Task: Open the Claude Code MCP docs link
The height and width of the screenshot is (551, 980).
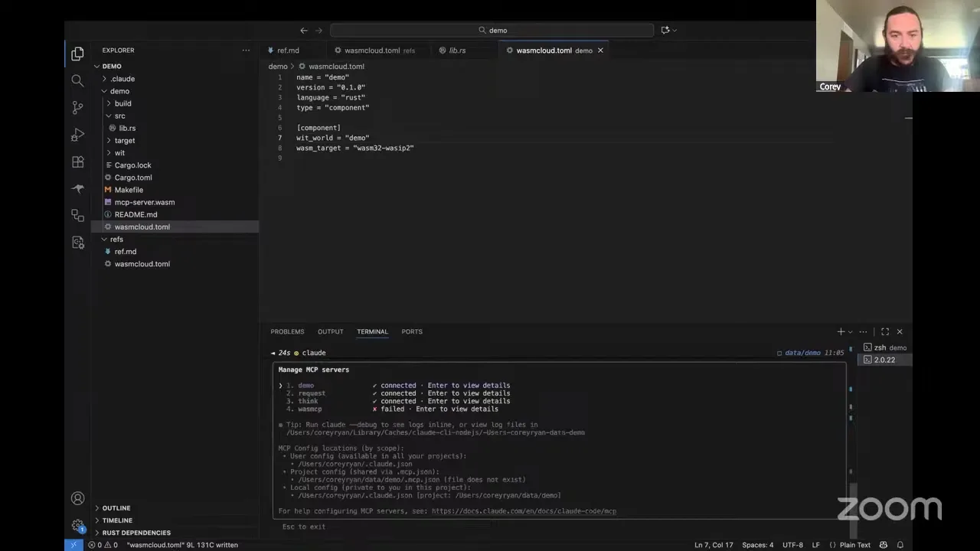Action: coord(524,511)
